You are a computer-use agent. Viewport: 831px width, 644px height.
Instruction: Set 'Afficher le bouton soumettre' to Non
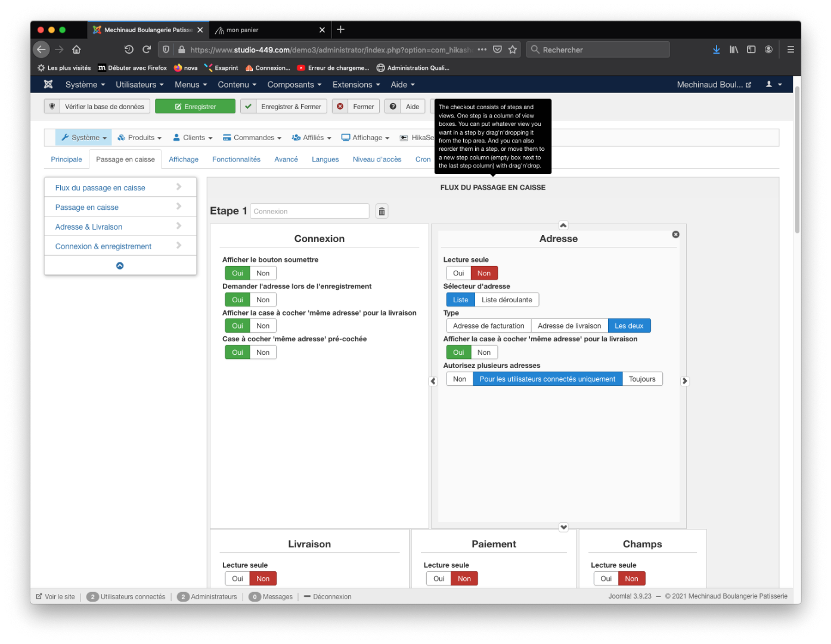(x=263, y=273)
